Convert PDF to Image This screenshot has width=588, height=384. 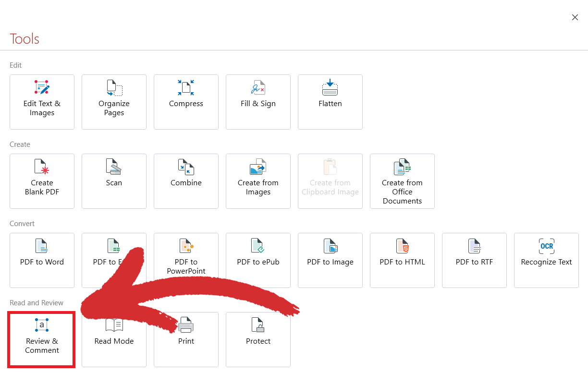coord(330,260)
